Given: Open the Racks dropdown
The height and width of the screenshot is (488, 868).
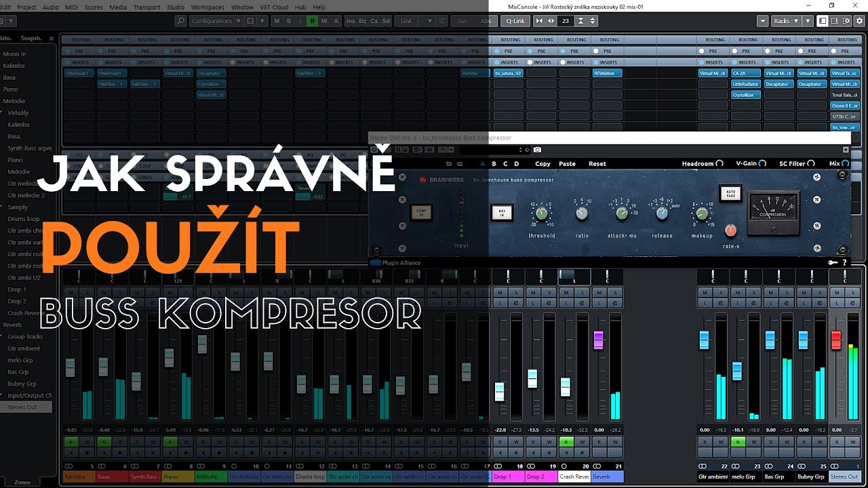Looking at the screenshot, I should pos(786,21).
